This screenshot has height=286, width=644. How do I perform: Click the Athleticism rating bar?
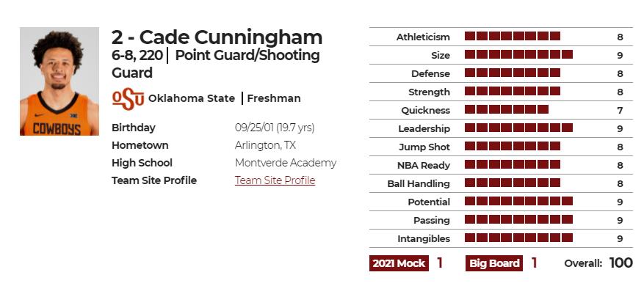[512, 36]
